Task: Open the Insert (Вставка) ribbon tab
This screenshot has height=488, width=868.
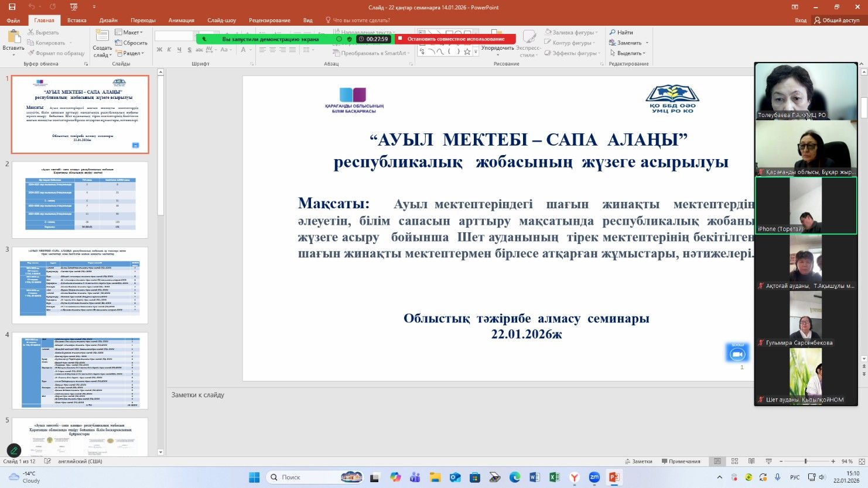Action: [77, 20]
